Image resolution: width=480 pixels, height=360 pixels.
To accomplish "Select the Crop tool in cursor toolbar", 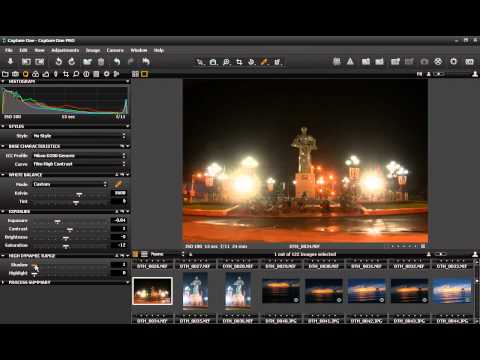I will point(239,62).
